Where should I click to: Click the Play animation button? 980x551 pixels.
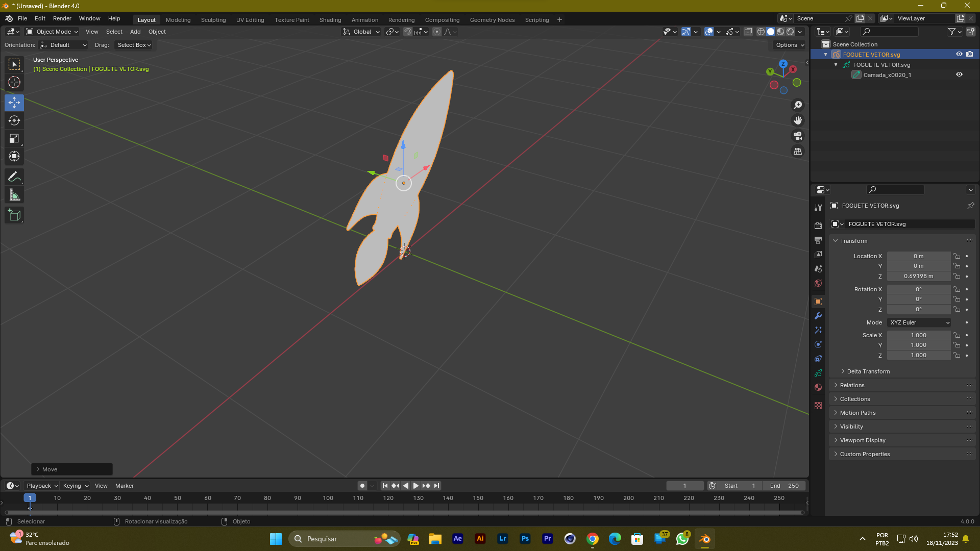tap(416, 486)
